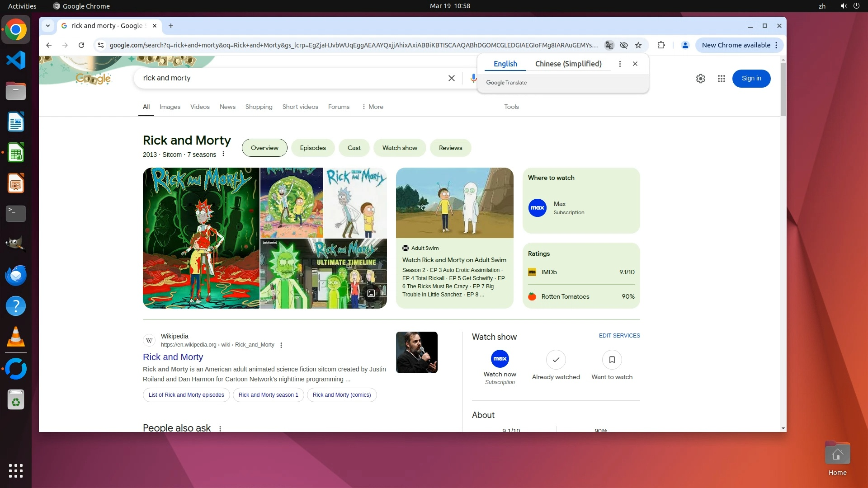Open the Extensions puzzle icon

(x=661, y=45)
